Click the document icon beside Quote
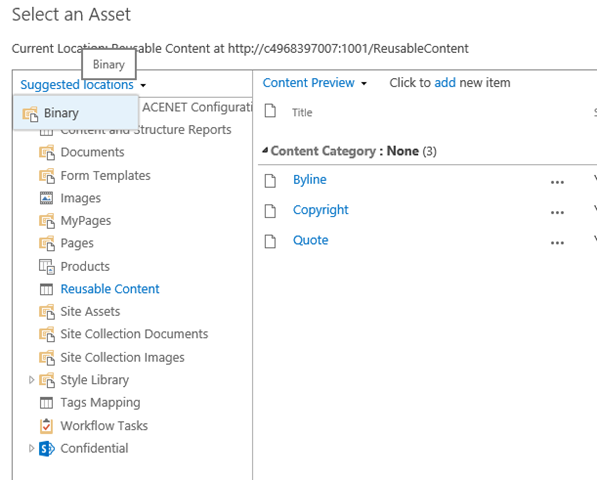 coord(270,241)
